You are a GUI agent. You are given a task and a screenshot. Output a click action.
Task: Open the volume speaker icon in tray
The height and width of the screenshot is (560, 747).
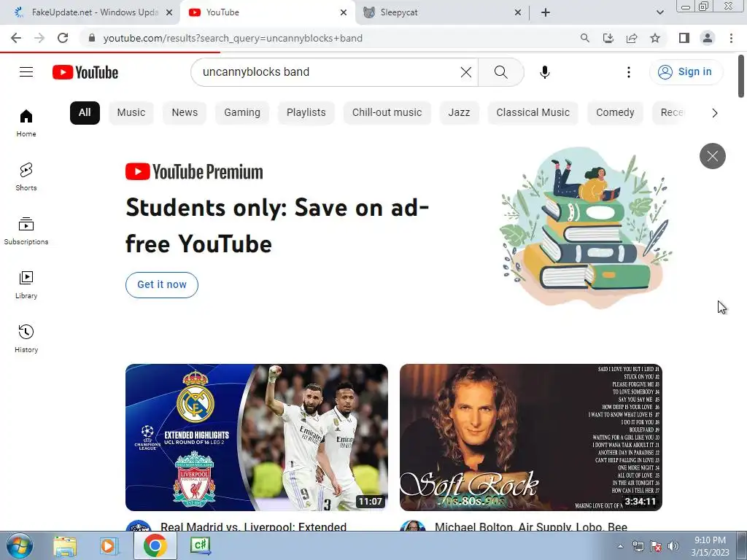(x=673, y=547)
